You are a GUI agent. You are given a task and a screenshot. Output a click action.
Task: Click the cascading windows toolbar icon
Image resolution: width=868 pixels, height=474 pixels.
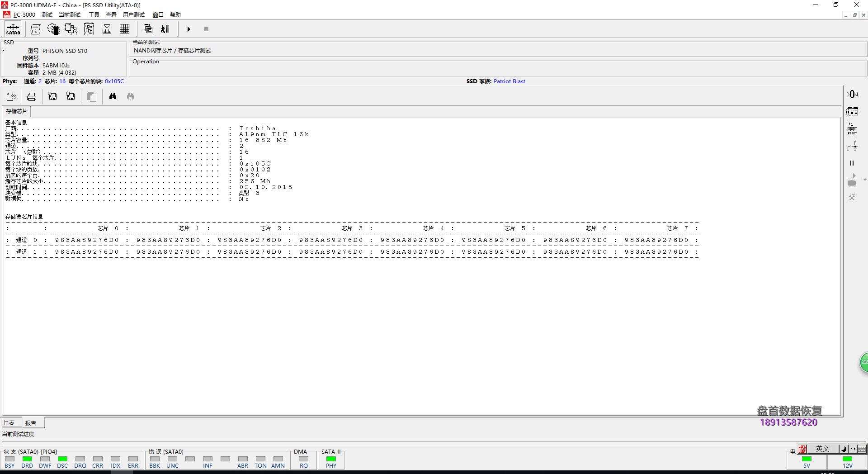pos(148,29)
